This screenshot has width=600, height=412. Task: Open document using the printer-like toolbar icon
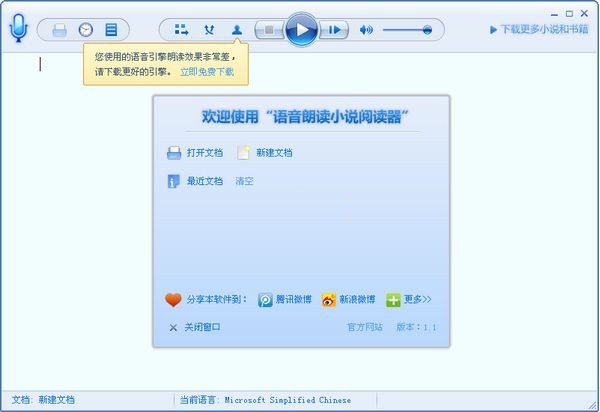59,29
